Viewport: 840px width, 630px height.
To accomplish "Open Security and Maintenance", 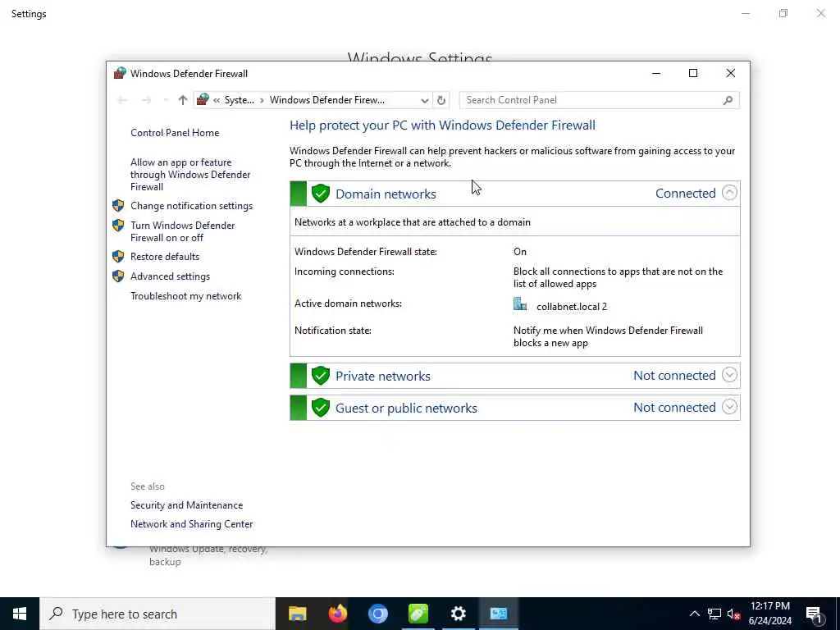I will 186,505.
